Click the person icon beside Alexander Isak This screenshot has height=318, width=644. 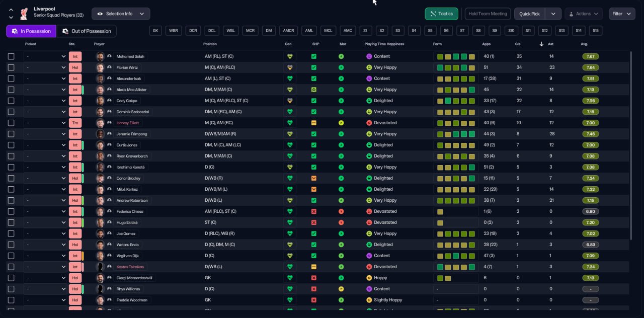point(109,78)
